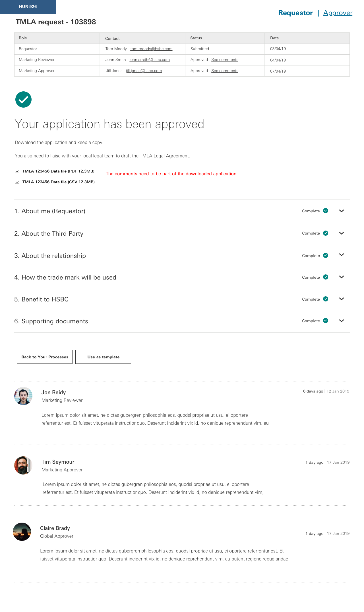
Task: Open See comments for Marketing Reviewer row
Action: click(225, 59)
